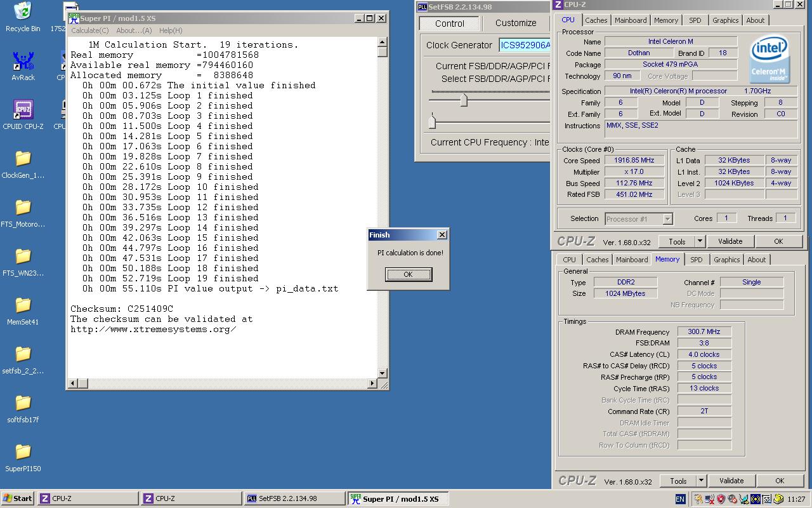Confirm OK in the Finish dialog
The height and width of the screenshot is (508, 812).
[408, 274]
